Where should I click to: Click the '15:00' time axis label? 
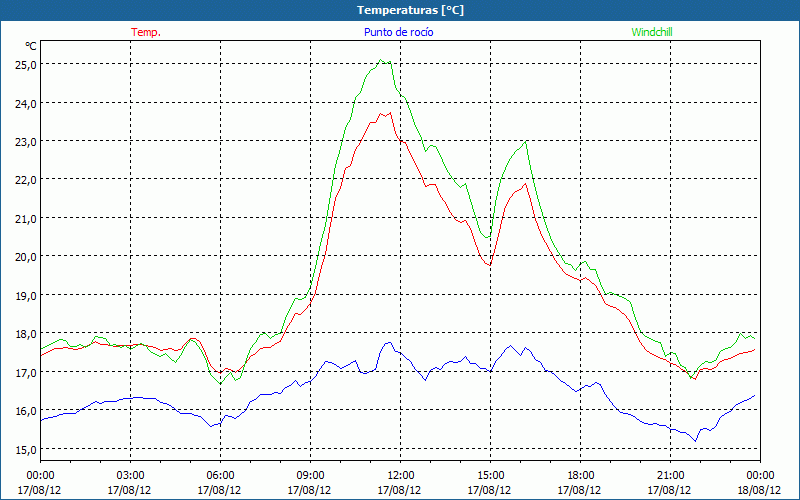click(x=490, y=476)
